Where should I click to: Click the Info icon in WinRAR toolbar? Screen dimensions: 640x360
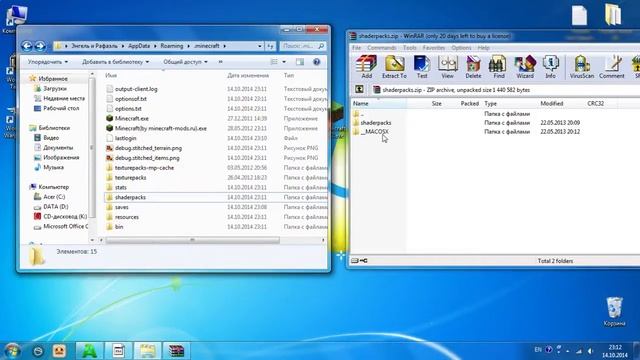click(x=551, y=67)
